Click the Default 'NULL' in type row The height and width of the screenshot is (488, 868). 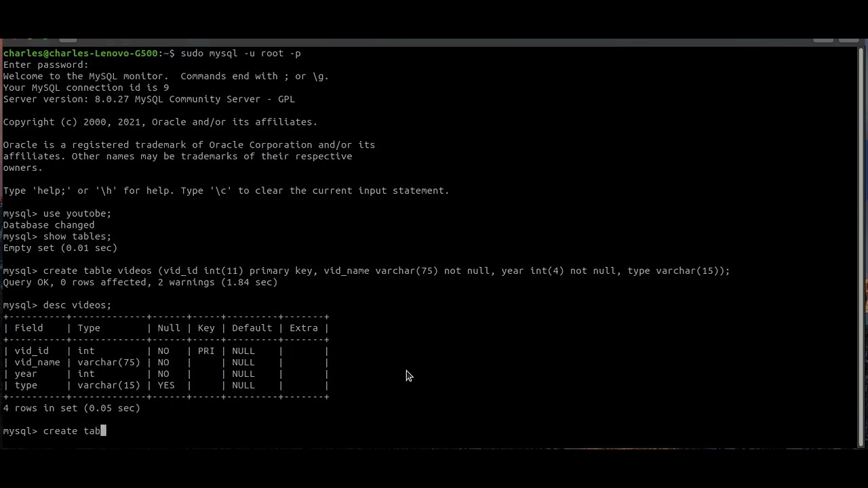coord(243,386)
